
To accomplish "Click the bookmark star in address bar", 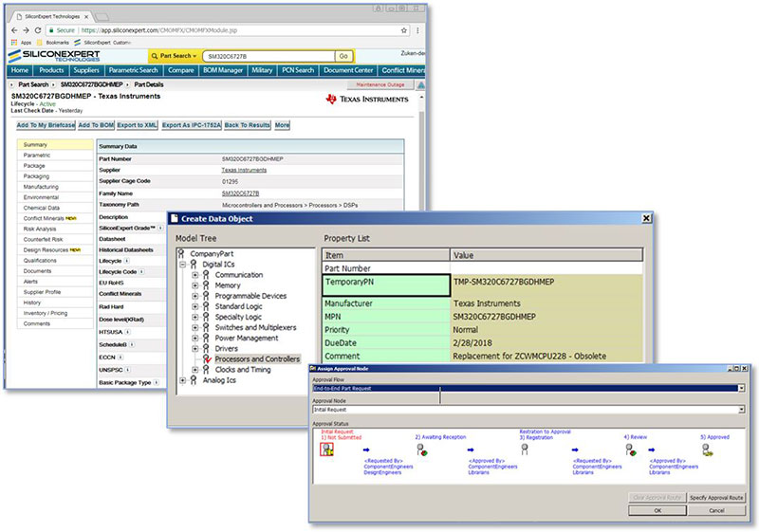I will (405, 28).
